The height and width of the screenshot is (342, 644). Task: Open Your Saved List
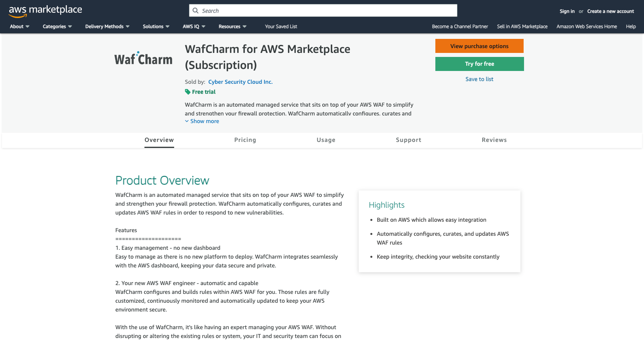(x=281, y=26)
